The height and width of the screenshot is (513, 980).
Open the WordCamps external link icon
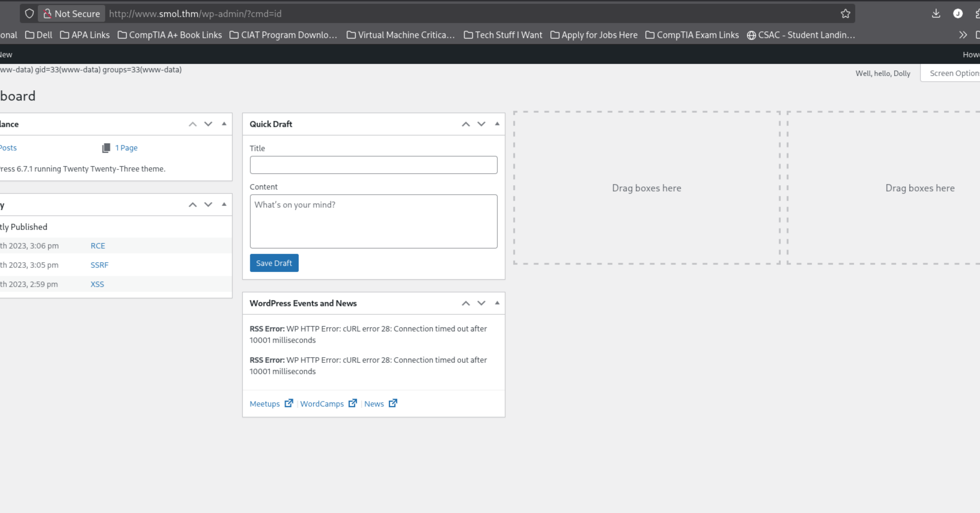click(353, 403)
